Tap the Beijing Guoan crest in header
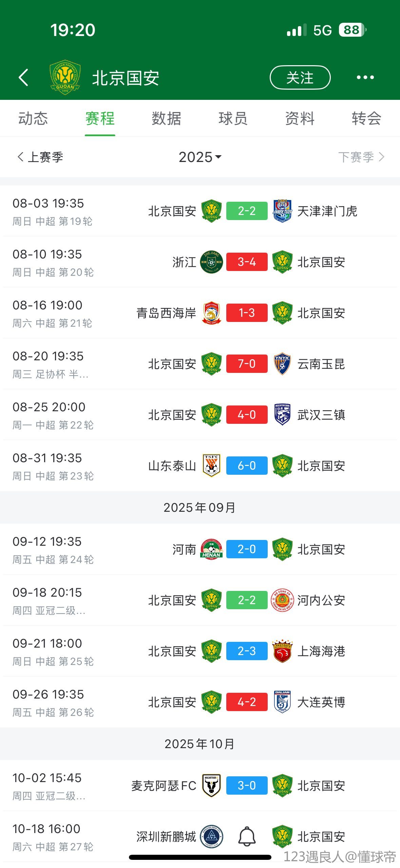The height and width of the screenshot is (868, 400). point(65,77)
